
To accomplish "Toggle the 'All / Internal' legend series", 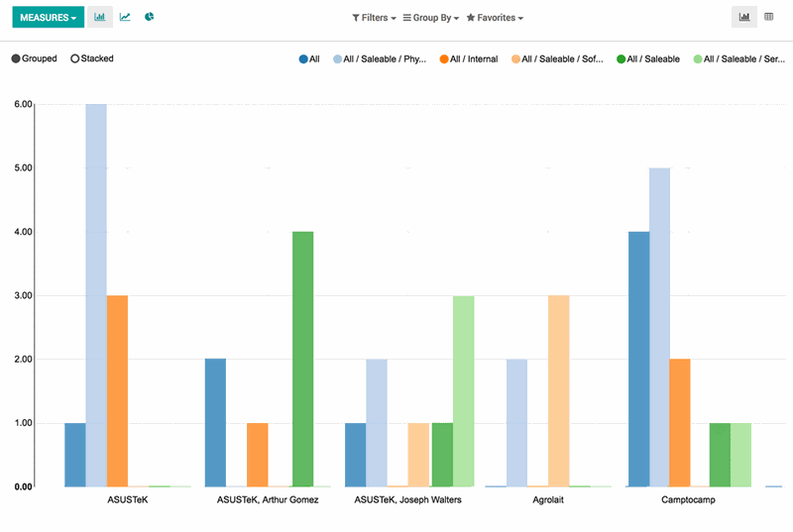I will (x=473, y=59).
